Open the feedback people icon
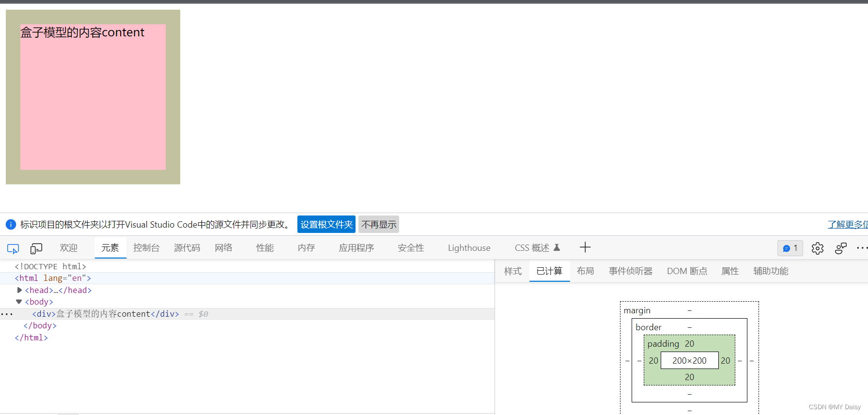This screenshot has height=415, width=868. [841, 248]
